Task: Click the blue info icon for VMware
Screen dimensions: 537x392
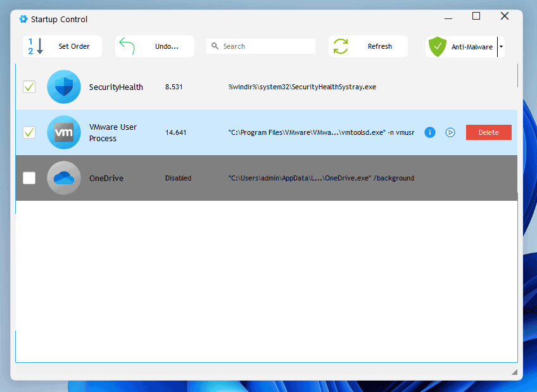Action: (x=430, y=132)
